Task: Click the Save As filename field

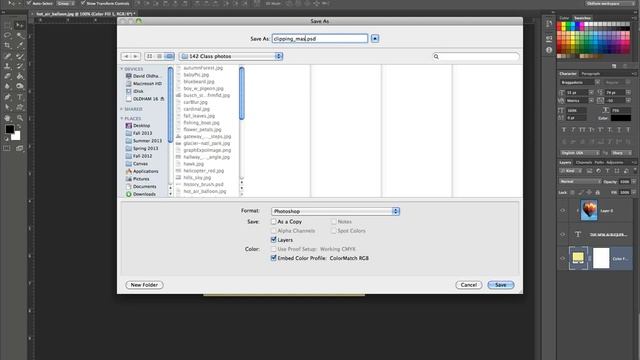Action: (x=320, y=39)
